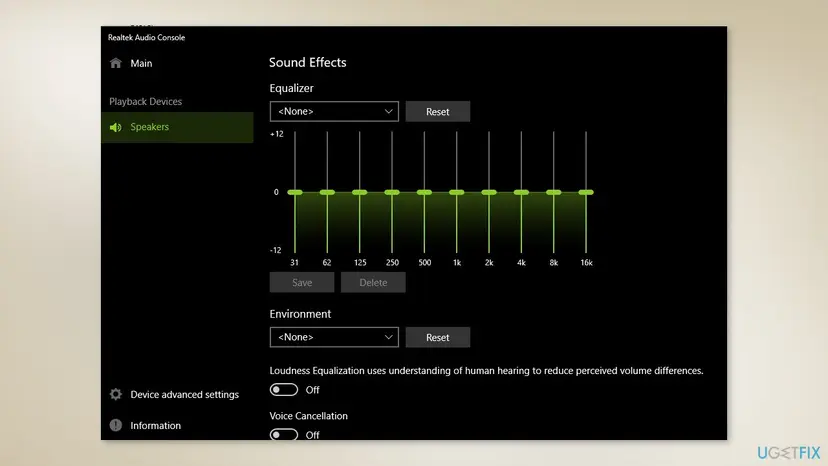Click the 125 Hz equalizer slider handle
Viewport: 828px width, 466px height.
click(360, 192)
